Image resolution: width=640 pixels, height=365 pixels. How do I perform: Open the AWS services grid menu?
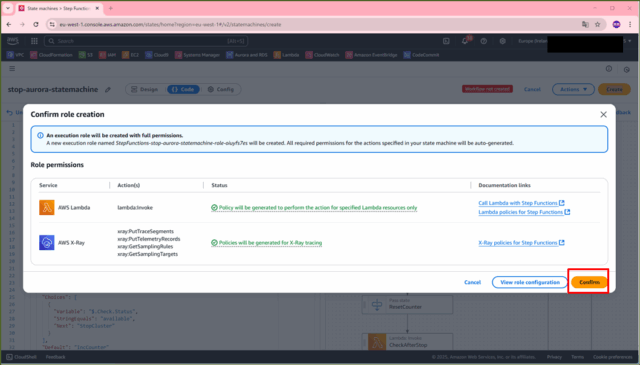pos(34,41)
